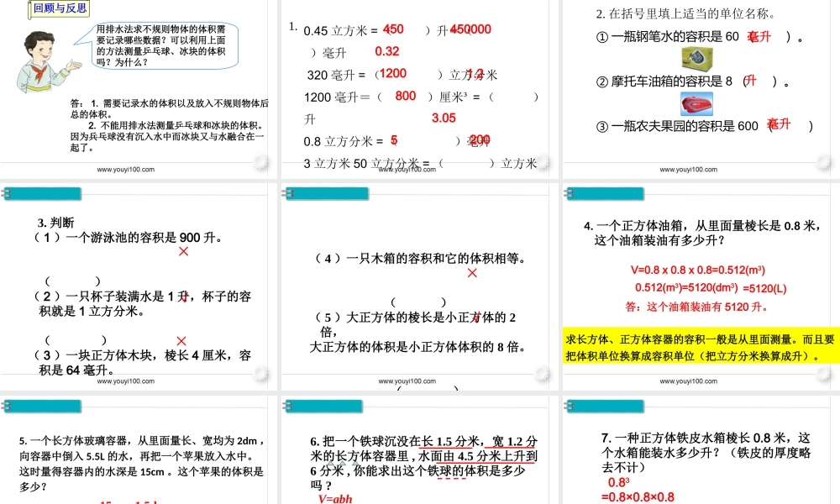
Task: Click the sound icon on slide 2
Action: coord(543,162)
